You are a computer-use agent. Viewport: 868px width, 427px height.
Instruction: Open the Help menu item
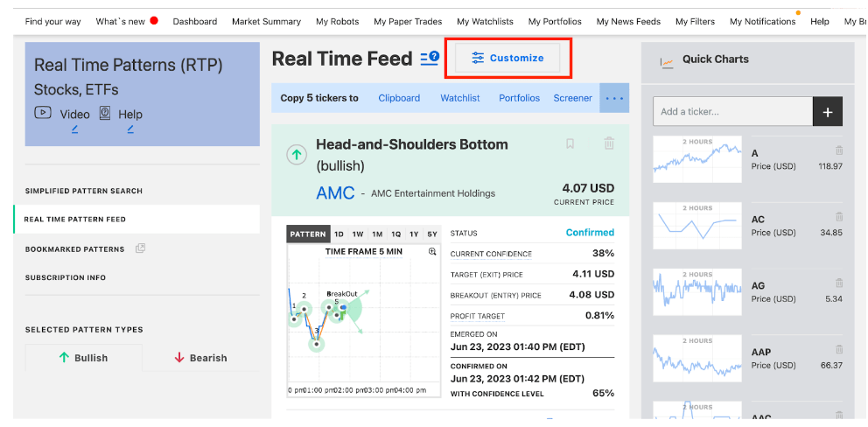(820, 22)
